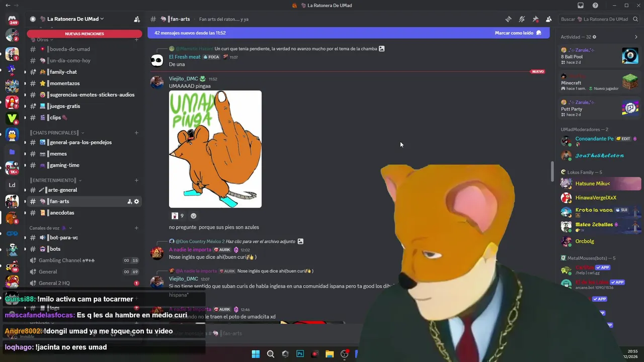
Task: Open the threads icon in channel header
Action: pos(509,19)
